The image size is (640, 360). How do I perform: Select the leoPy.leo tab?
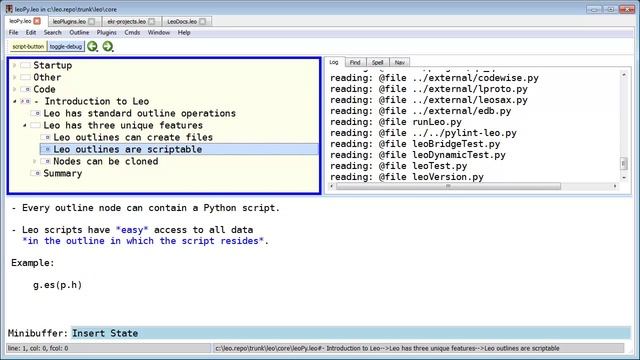coord(20,21)
